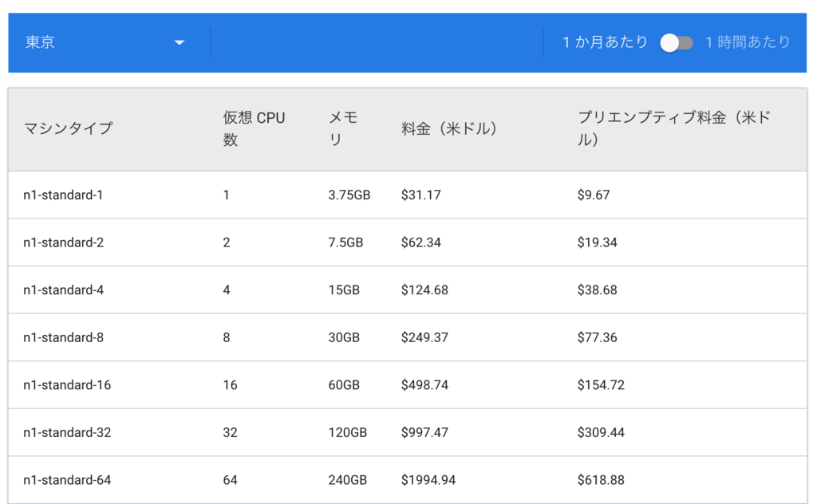Select the 1 時間あたり label

tap(748, 42)
